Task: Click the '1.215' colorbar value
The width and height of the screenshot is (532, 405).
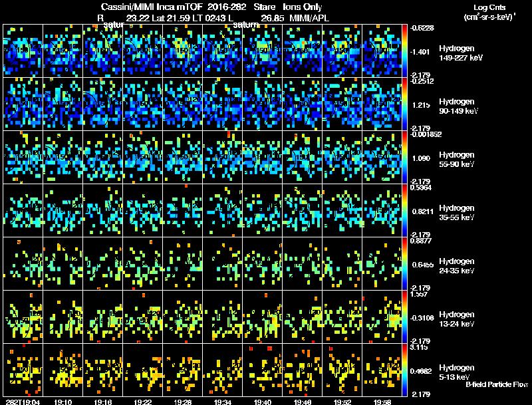Action: tap(421, 105)
